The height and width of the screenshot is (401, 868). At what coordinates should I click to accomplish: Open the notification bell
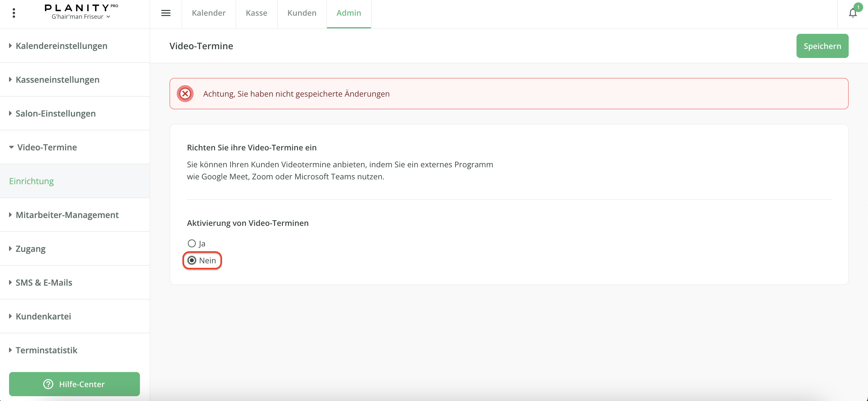click(853, 13)
